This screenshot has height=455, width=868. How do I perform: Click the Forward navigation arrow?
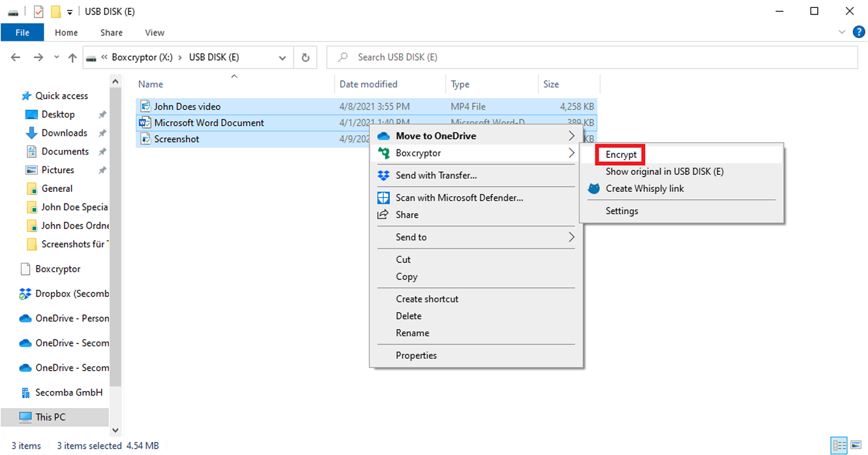click(38, 57)
